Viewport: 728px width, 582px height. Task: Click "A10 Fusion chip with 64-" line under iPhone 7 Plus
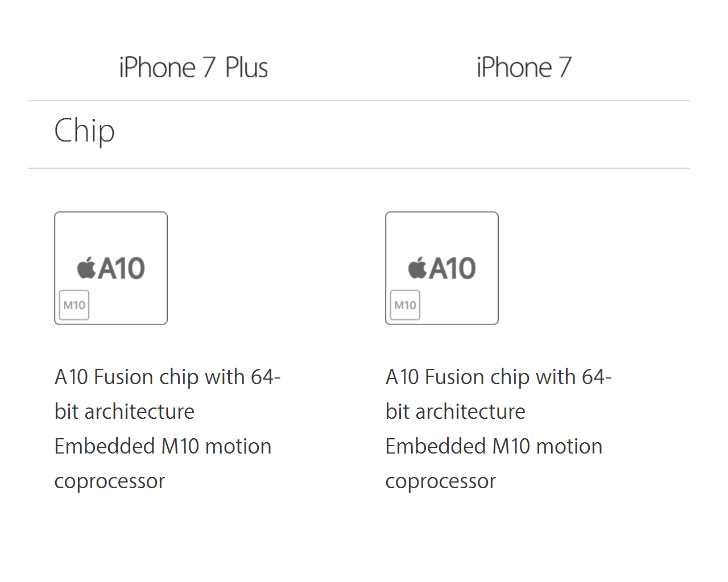pos(167,377)
